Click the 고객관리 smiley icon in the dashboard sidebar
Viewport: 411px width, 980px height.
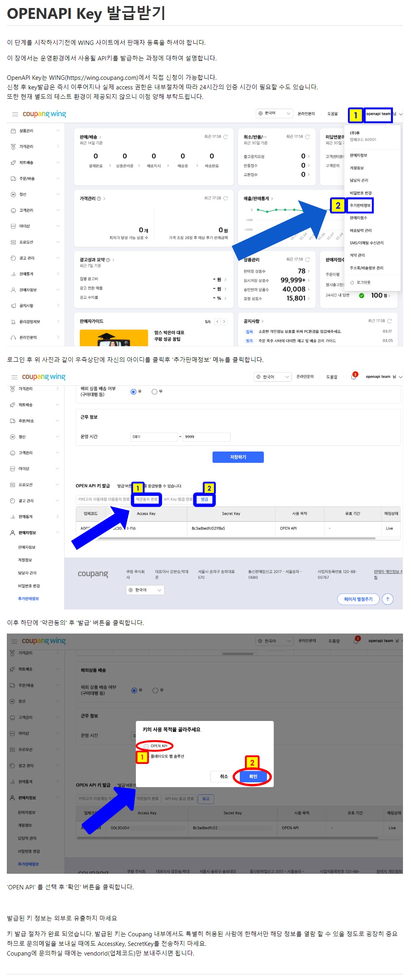click(13, 210)
